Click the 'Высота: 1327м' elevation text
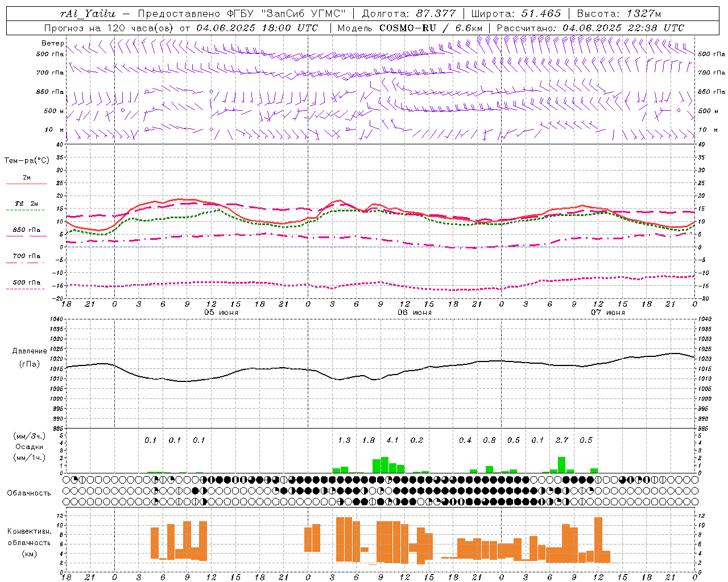The width and height of the screenshot is (728, 582). 619,14
